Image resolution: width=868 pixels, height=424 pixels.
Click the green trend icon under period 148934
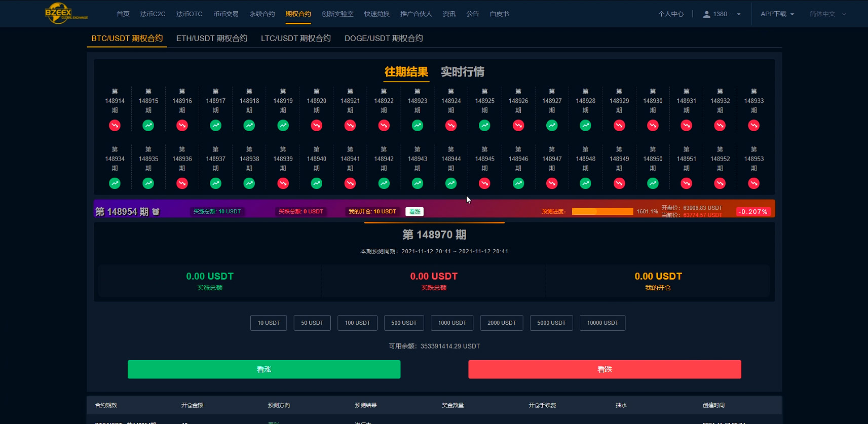pos(115,183)
